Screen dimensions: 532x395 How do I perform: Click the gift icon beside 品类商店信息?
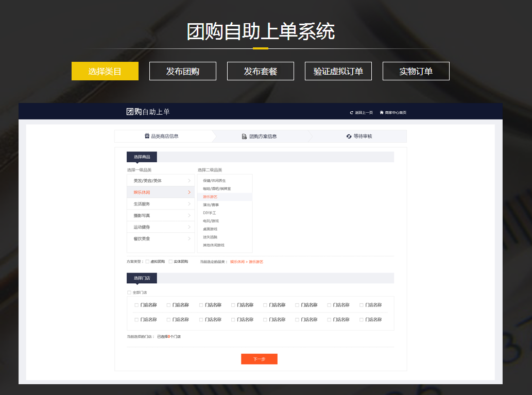tap(147, 136)
